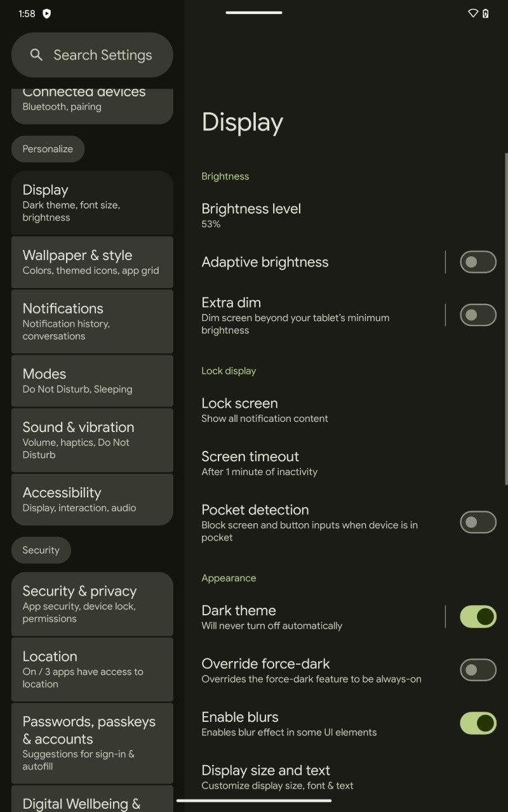This screenshot has width=508, height=812.
Task: Go to Accessibility settings
Action: click(92, 499)
